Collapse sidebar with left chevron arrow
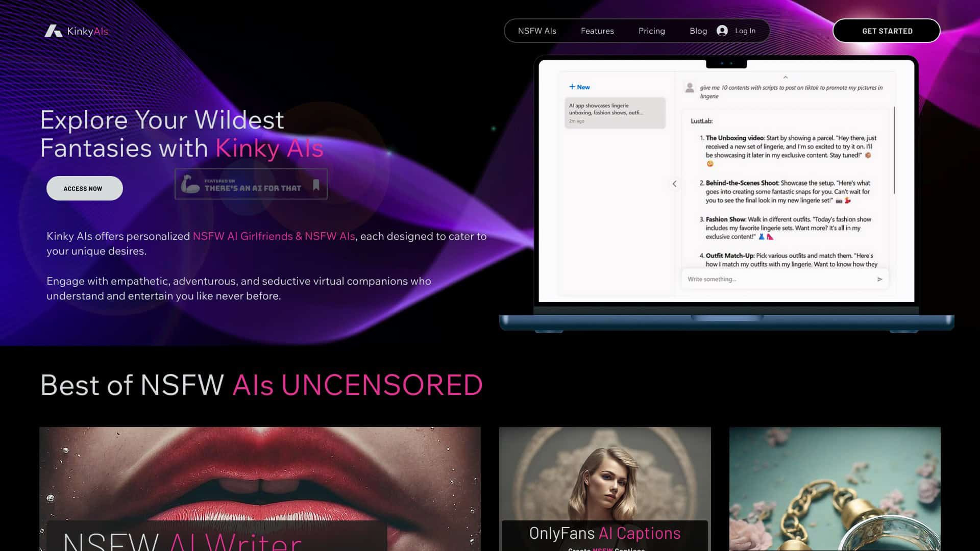The height and width of the screenshot is (551, 980). (x=674, y=184)
